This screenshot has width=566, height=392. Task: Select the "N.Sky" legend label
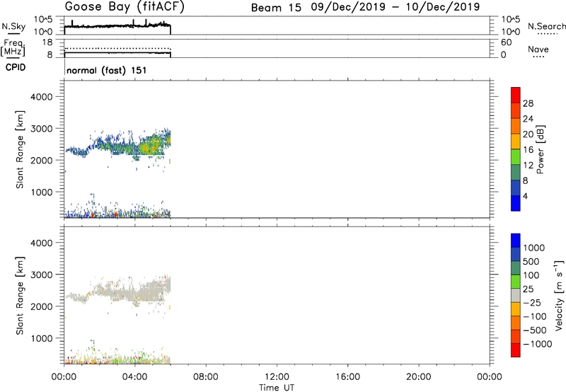[x=13, y=26]
